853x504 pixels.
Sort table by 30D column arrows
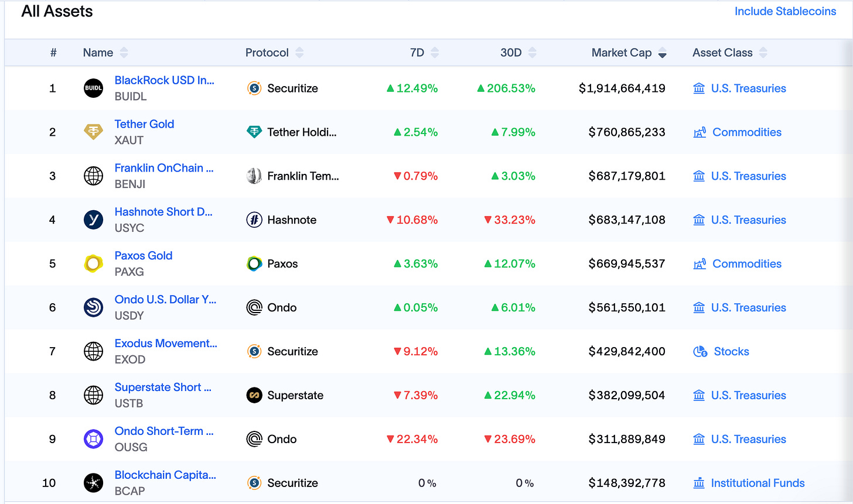click(x=532, y=53)
